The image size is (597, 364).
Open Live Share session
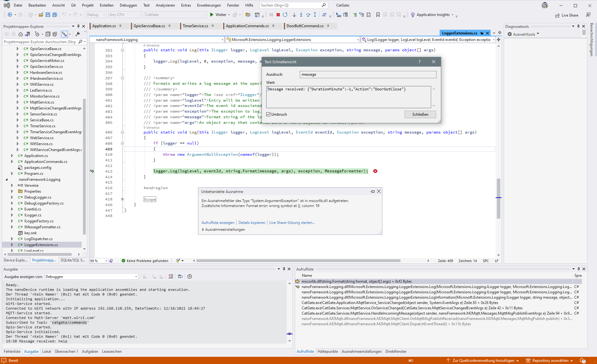coord(567,15)
